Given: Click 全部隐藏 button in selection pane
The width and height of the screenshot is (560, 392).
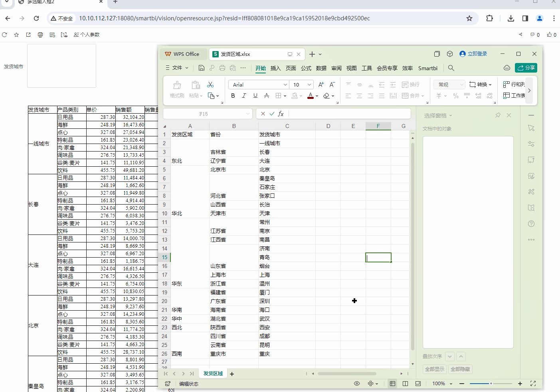Looking at the screenshot, I should tap(460, 369).
